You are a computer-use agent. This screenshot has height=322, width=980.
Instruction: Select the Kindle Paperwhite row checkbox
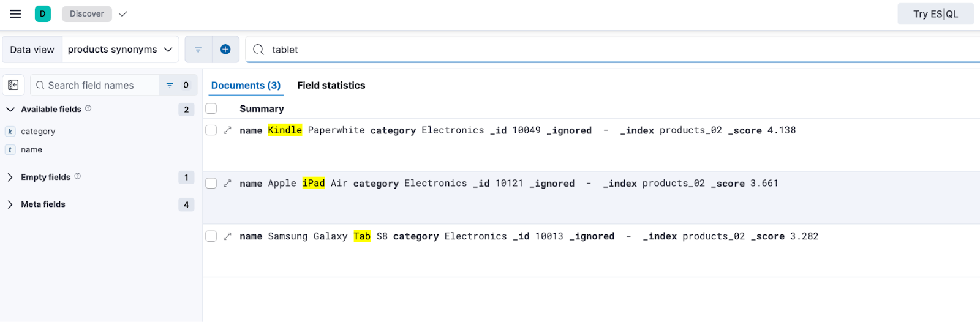(x=211, y=130)
